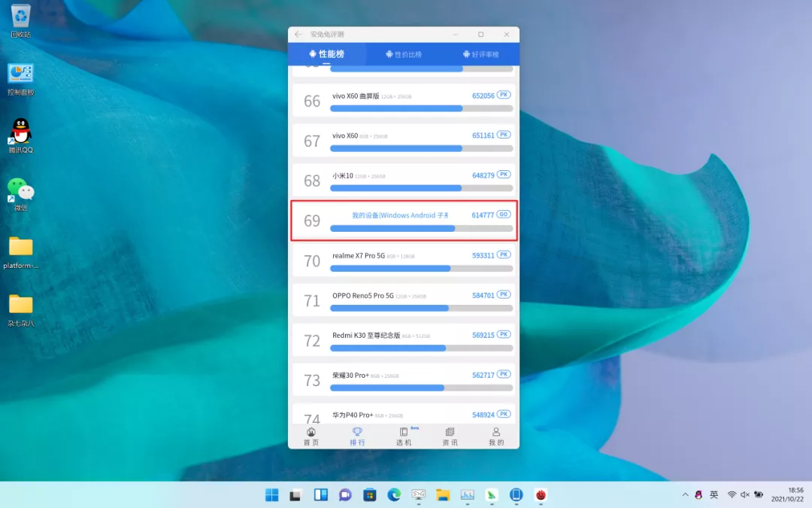The image size is (812, 508).
Task: Click PK button for OPPO Reno5 Pro 5G
Action: point(504,294)
